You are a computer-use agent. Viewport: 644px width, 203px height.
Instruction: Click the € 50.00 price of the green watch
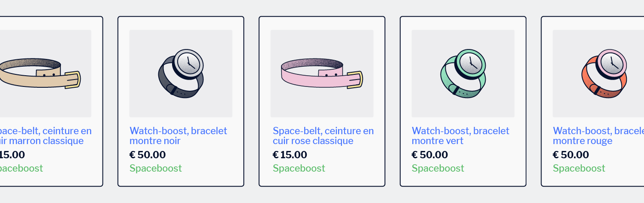pyautogui.click(x=430, y=155)
